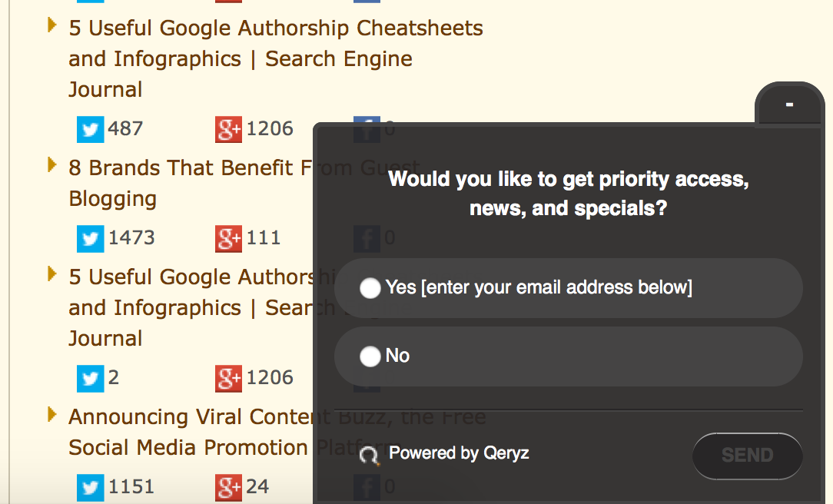Expand arrow beside 8 Brands Guest Blogging
Screen dimensions: 833x504
click(x=52, y=164)
